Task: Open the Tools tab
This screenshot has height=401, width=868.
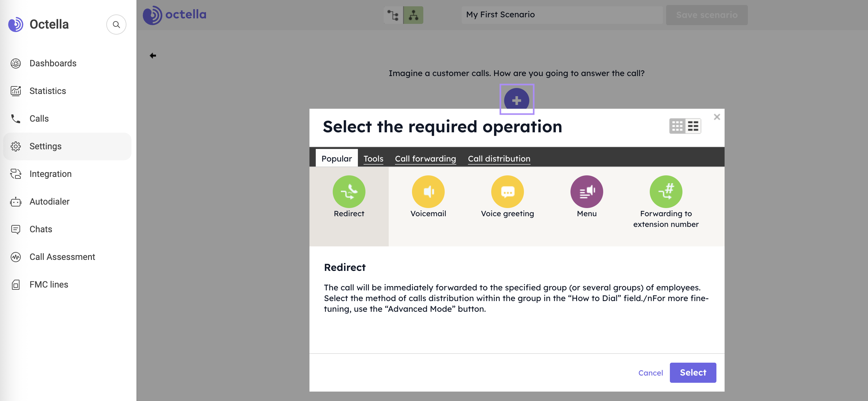Action: (x=373, y=159)
